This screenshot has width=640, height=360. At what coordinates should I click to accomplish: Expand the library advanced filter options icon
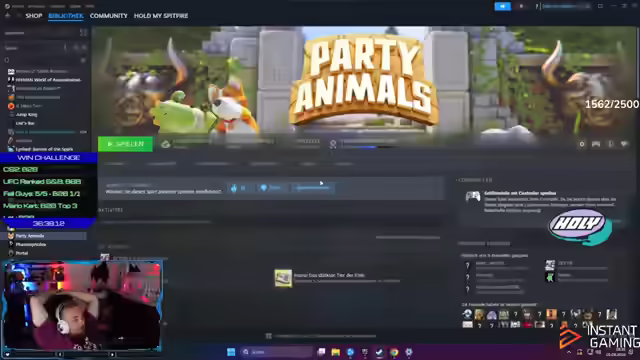click(x=83, y=60)
